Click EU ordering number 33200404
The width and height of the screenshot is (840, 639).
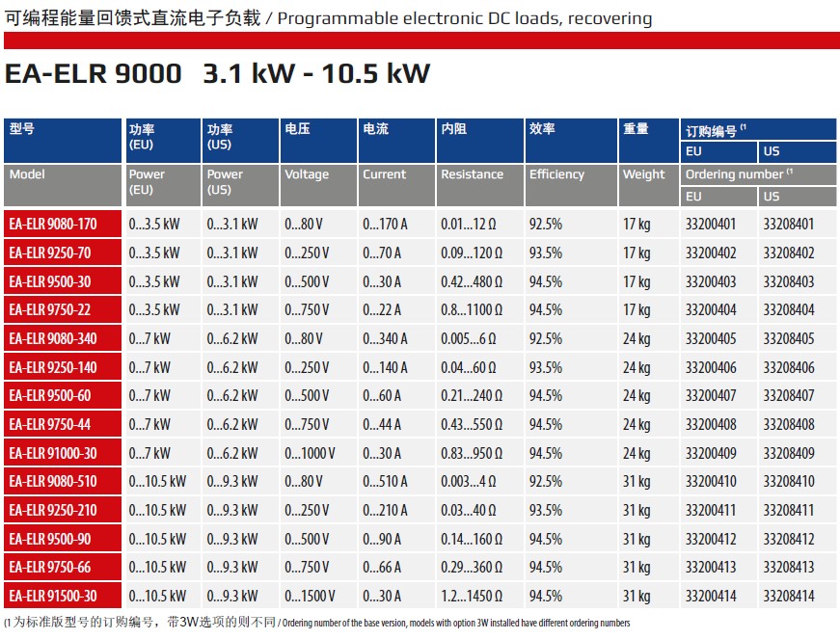point(711,310)
